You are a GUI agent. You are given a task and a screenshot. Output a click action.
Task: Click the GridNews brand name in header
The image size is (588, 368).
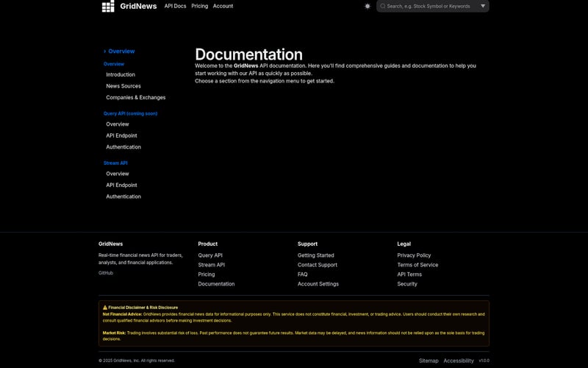pos(138,6)
